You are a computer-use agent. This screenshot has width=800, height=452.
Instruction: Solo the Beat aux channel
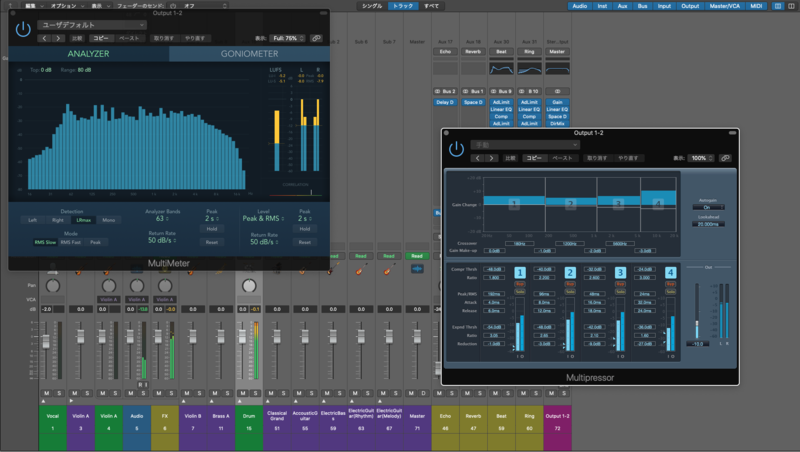point(508,393)
